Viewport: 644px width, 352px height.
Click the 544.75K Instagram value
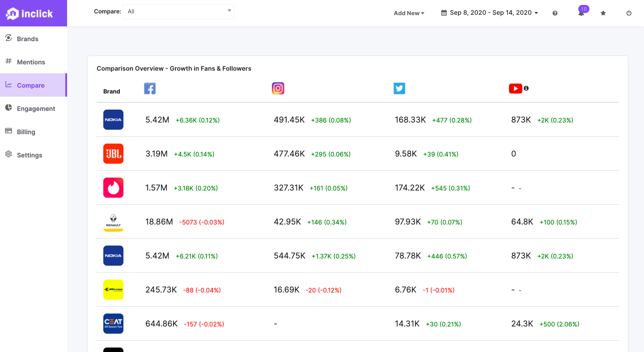pos(290,256)
